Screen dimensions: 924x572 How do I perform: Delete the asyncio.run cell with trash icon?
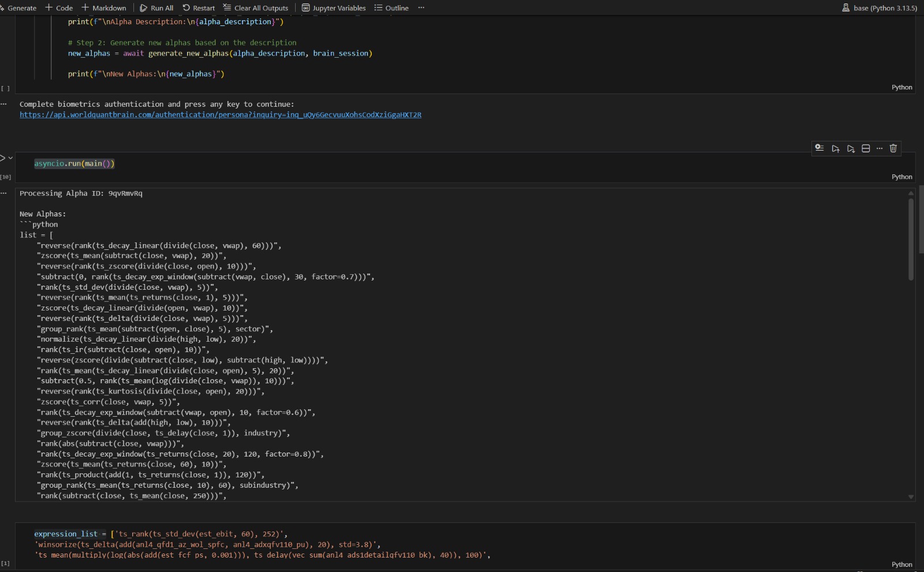pyautogui.click(x=893, y=148)
